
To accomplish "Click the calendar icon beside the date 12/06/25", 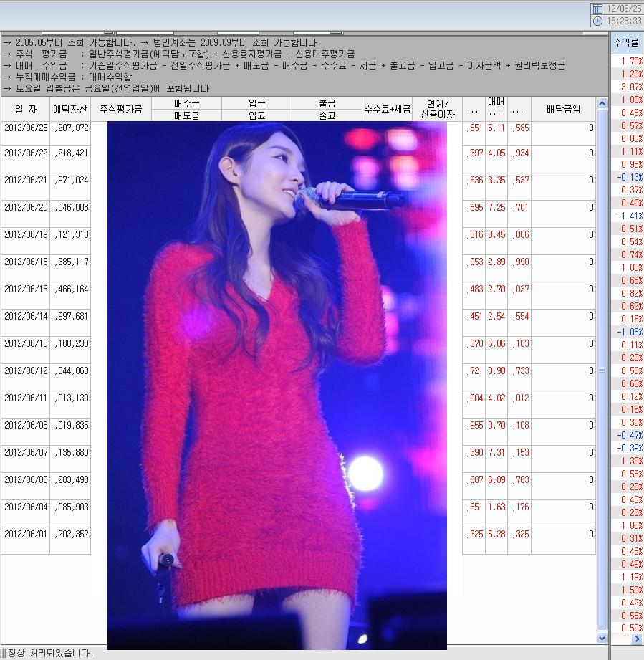I will 597,9.
